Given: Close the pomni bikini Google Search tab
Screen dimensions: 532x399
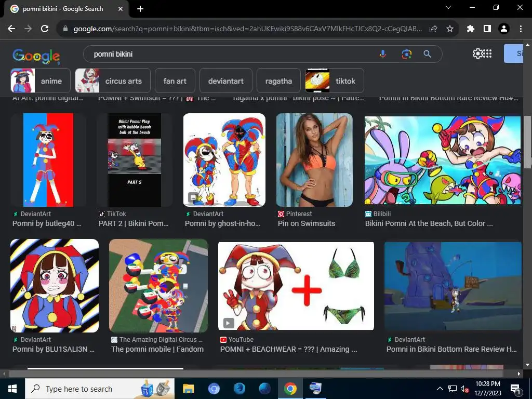Looking at the screenshot, I should tap(121, 9).
